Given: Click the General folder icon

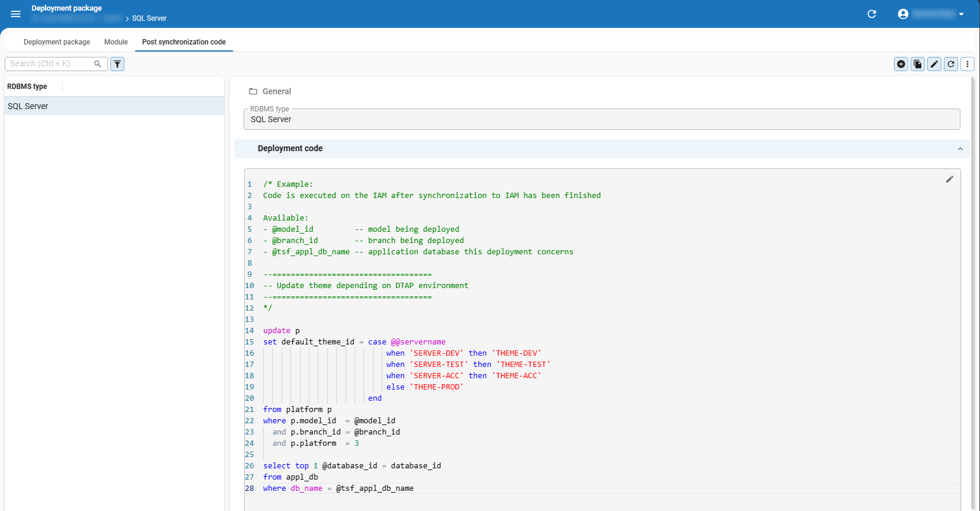Looking at the screenshot, I should (253, 91).
